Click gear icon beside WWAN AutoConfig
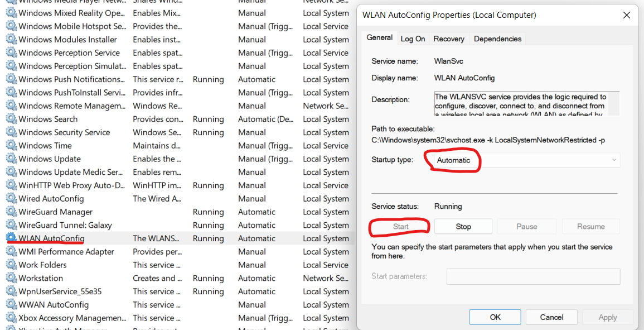Image resolution: width=644 pixels, height=330 pixels. click(x=11, y=305)
